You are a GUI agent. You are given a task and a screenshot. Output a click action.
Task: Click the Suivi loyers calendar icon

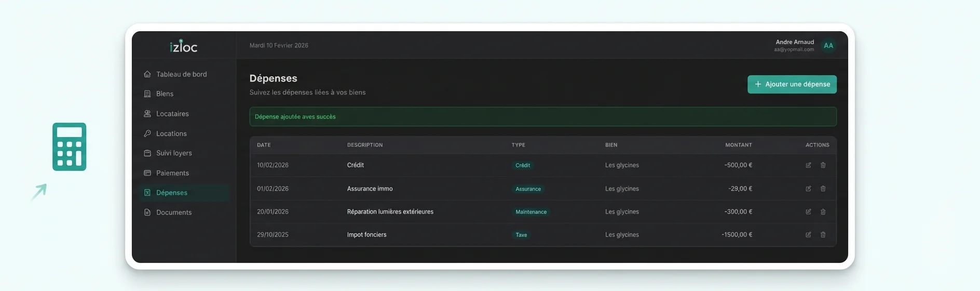click(147, 153)
